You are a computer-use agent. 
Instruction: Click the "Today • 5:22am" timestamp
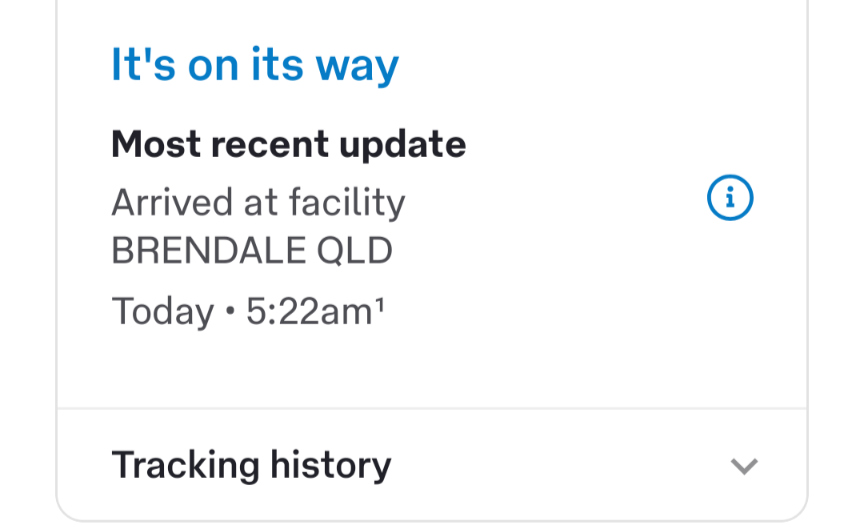tap(243, 311)
